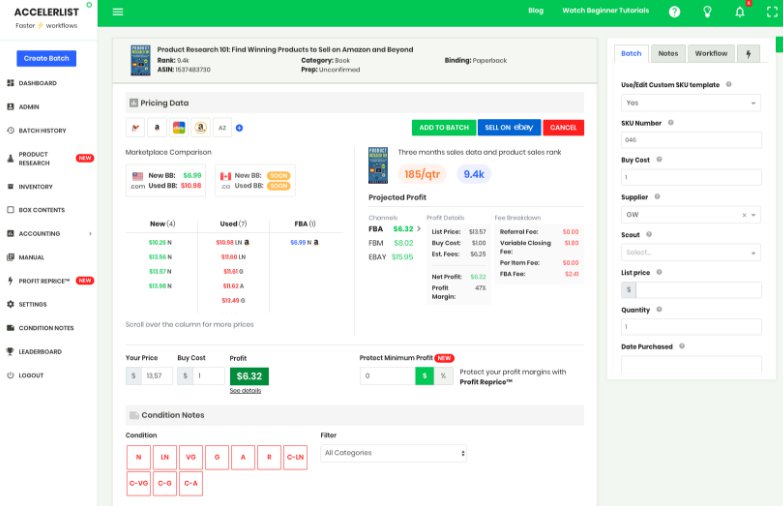Click the book cover thumbnail in header
The height and width of the screenshot is (506, 783).
140,60
